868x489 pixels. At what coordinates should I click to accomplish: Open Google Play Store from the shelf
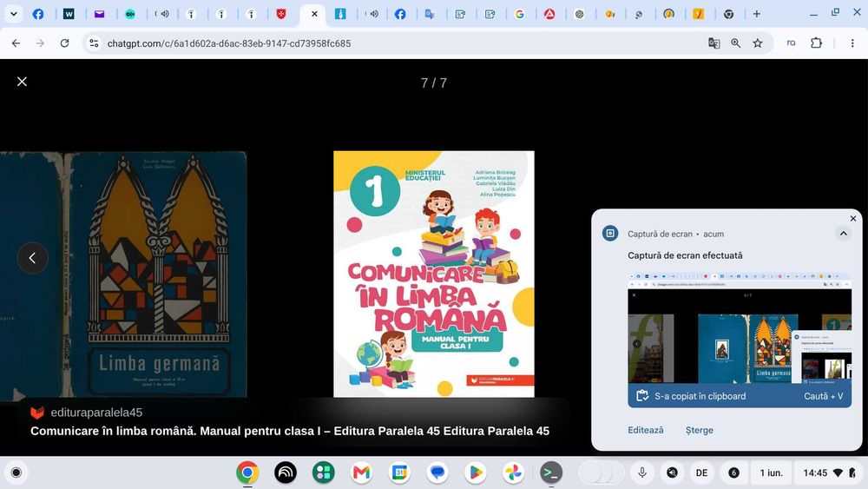[x=475, y=472]
